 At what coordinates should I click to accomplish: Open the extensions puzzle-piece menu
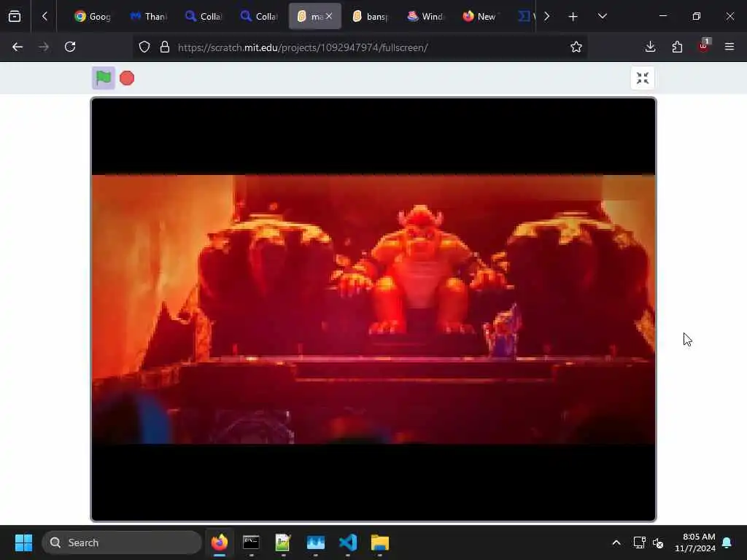click(x=677, y=47)
